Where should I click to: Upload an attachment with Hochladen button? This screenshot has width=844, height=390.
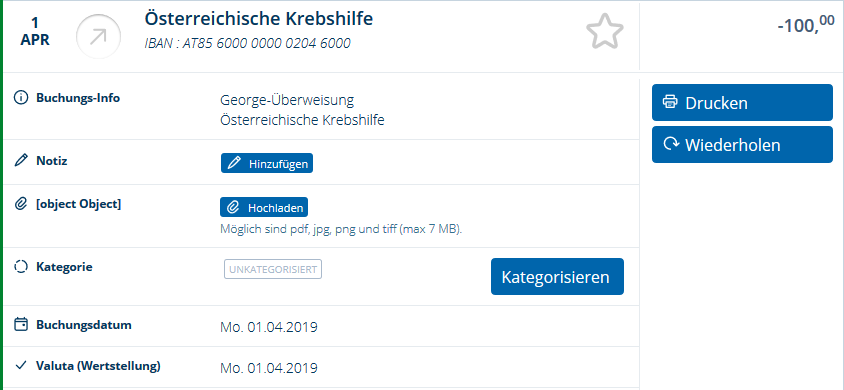tap(264, 207)
